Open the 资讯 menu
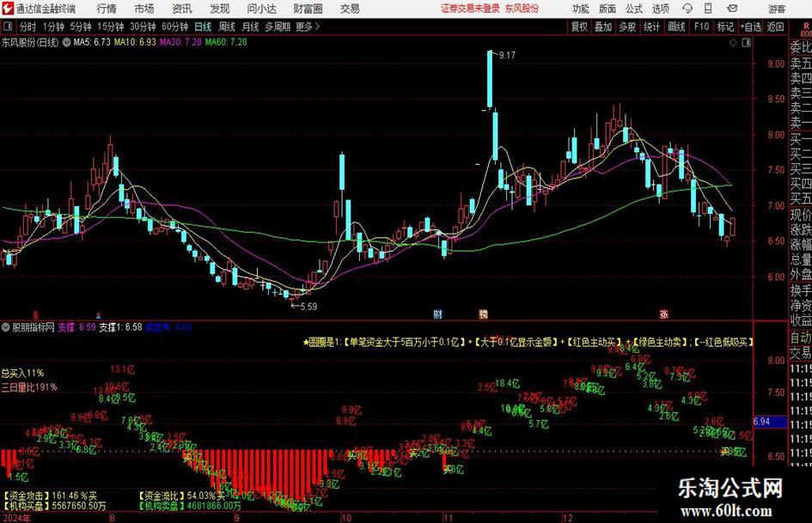 tap(182, 9)
